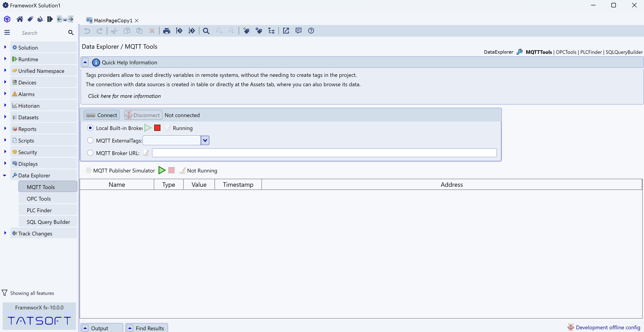Screen dimensions: 644x332
Task: Navigate back with left arrow
Action: click(x=59, y=19)
